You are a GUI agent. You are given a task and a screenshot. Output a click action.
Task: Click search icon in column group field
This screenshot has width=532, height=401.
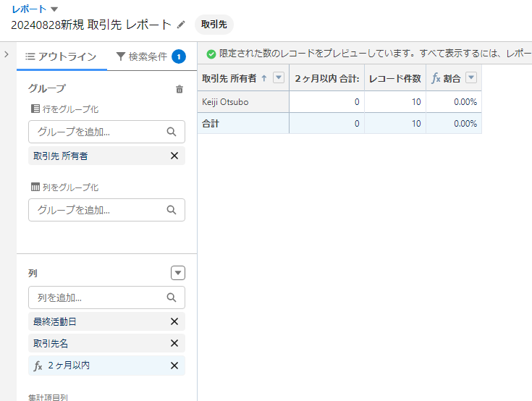[x=172, y=210]
